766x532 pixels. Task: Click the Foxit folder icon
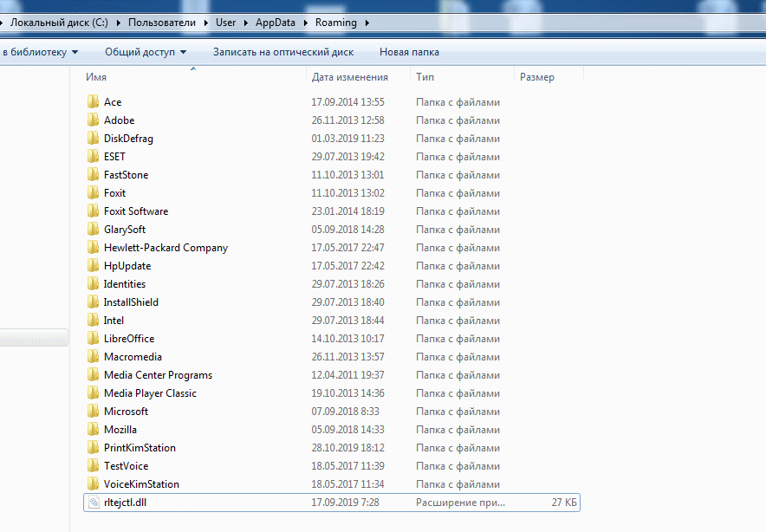(93, 192)
